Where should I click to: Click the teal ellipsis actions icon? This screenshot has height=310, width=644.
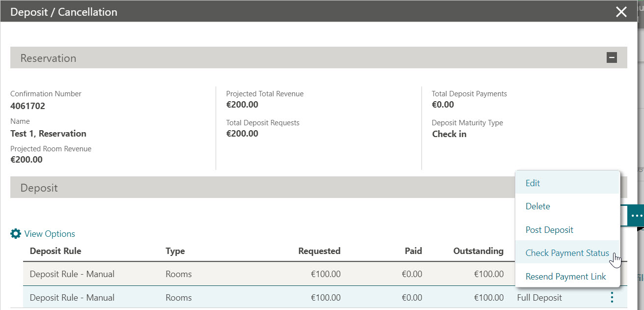[x=636, y=215]
